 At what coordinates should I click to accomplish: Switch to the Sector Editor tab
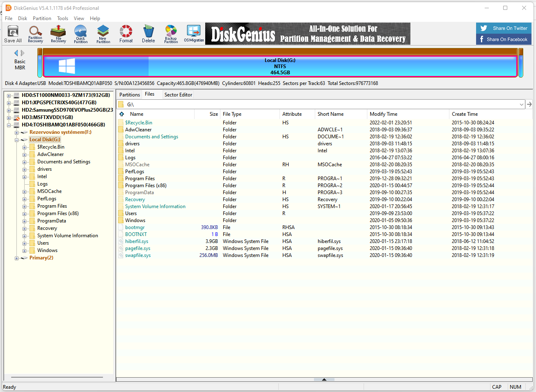[x=178, y=95]
